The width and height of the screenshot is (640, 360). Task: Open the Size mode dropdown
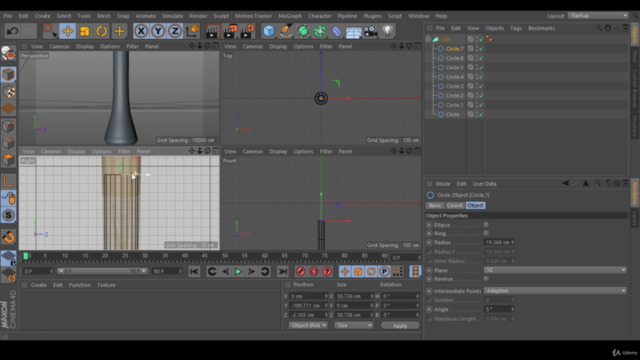tap(353, 325)
